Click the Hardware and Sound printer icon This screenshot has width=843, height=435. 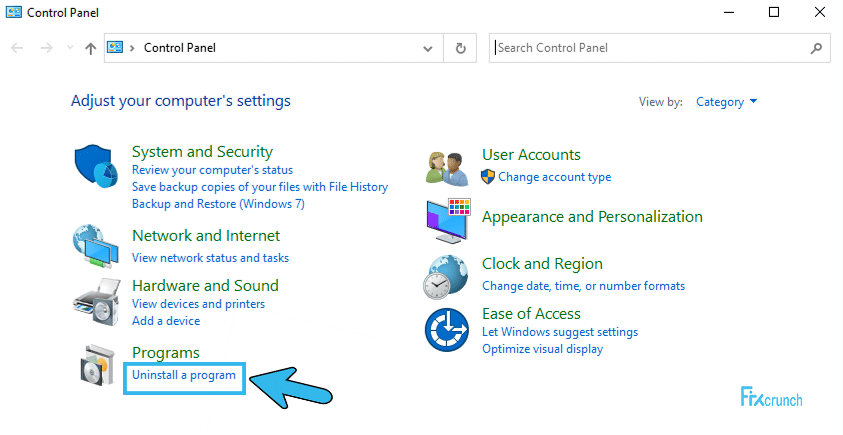[x=97, y=302]
